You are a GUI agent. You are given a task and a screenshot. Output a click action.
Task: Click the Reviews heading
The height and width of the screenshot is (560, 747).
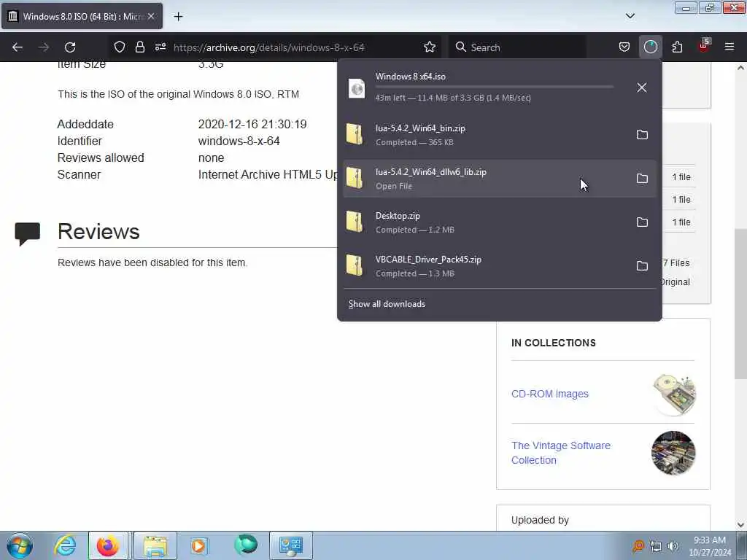(x=98, y=231)
